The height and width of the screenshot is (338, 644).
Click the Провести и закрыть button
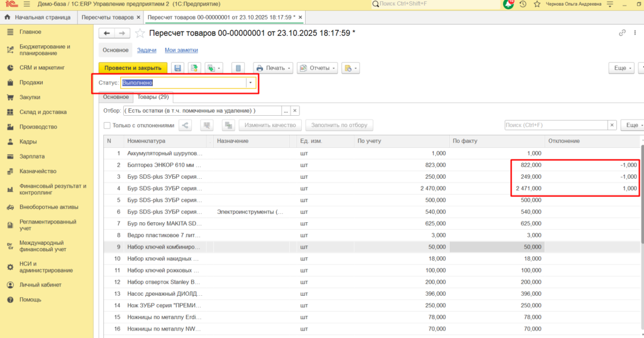point(133,68)
